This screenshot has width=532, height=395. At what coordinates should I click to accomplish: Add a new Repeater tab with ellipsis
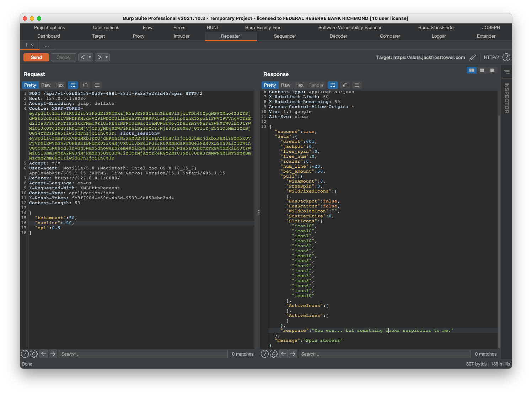pyautogui.click(x=47, y=45)
